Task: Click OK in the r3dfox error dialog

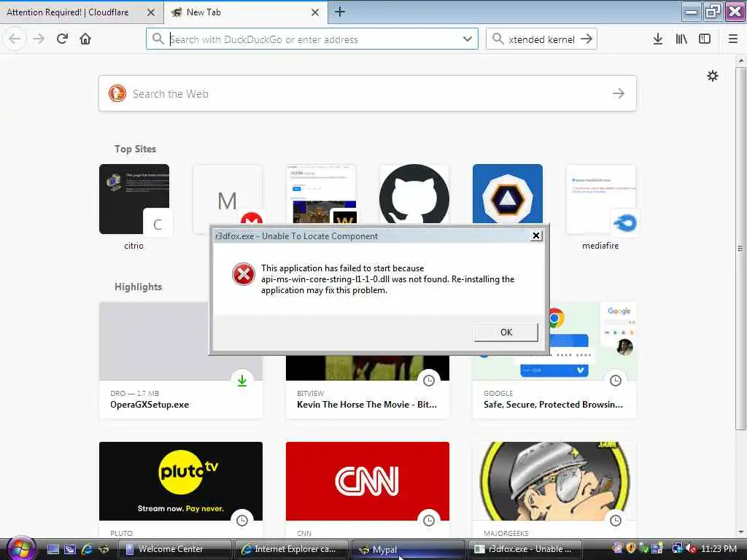Action: click(x=506, y=332)
